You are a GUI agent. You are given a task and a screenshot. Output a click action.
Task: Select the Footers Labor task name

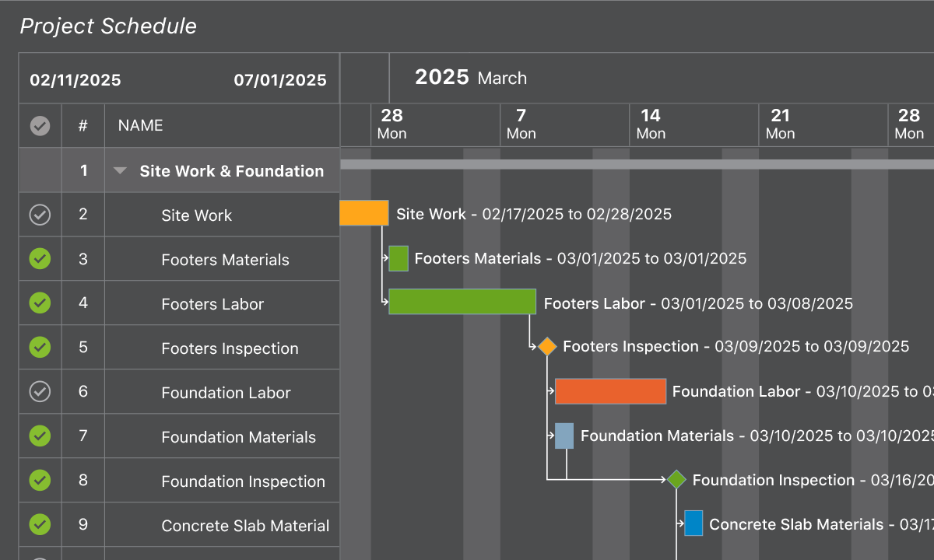tap(212, 304)
